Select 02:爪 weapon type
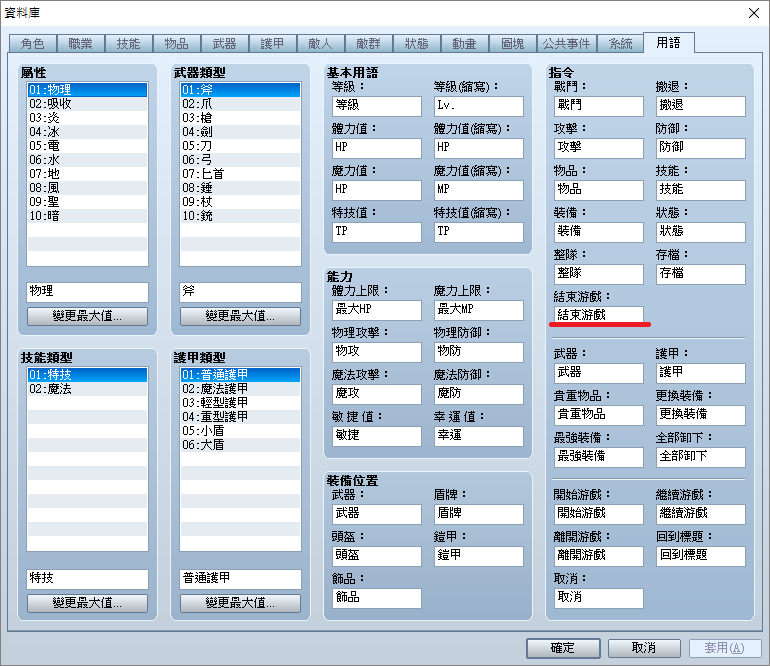 [241, 104]
